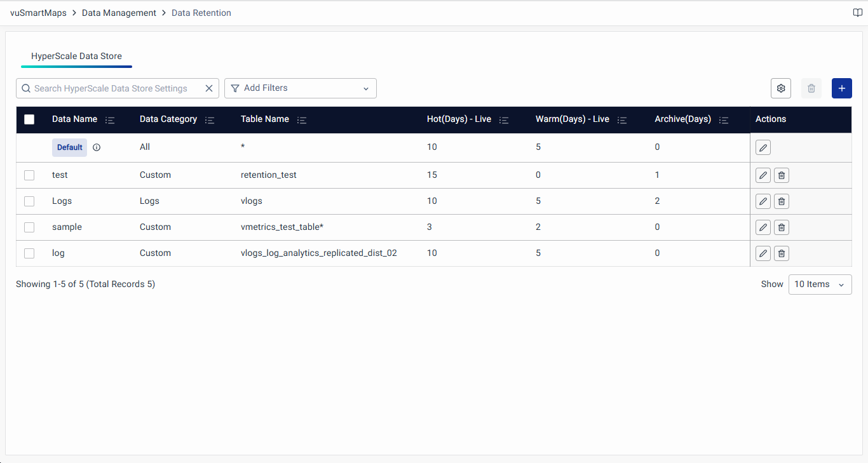The image size is (868, 463).
Task: Toggle the select-all checkbox in table header
Action: click(x=29, y=119)
